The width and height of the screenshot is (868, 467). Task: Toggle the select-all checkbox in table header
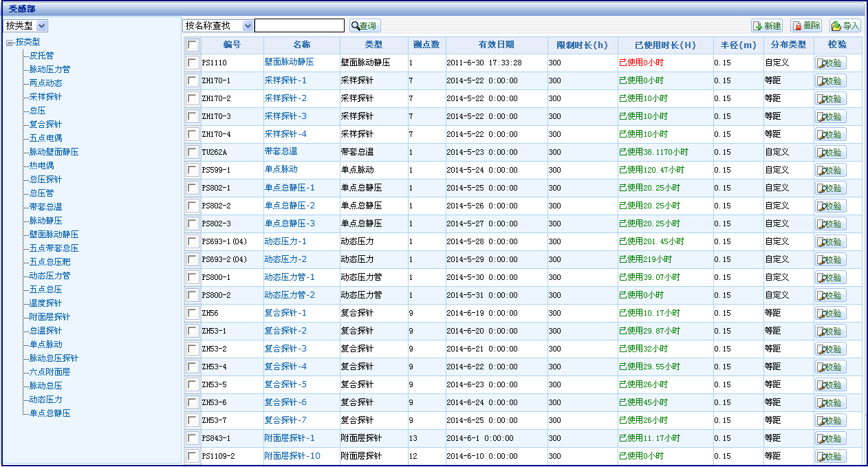click(x=192, y=45)
